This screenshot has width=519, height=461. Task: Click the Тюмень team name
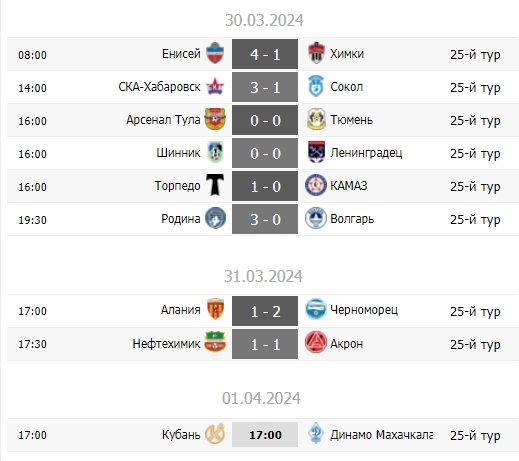click(351, 120)
